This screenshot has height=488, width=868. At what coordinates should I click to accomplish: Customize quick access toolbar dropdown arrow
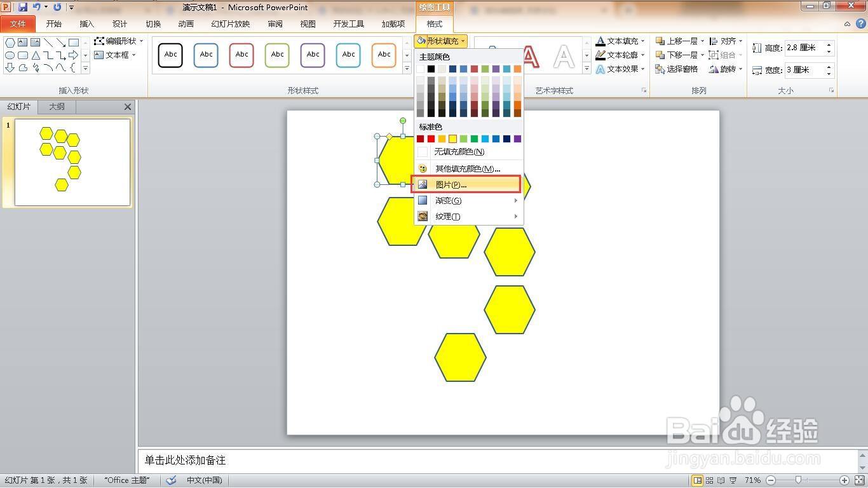point(71,8)
